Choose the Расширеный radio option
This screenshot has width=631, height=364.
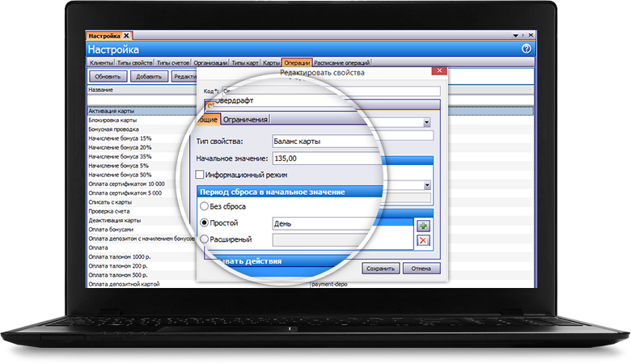(203, 239)
